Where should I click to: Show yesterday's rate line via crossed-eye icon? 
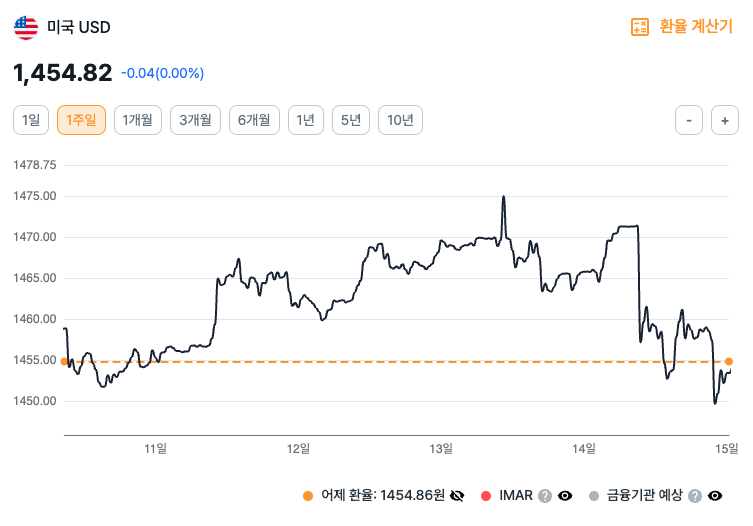(458, 495)
